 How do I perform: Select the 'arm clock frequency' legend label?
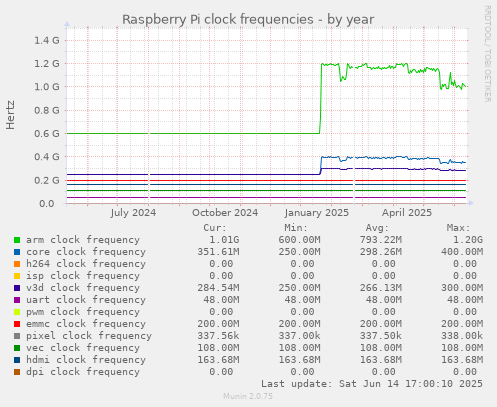click(83, 240)
